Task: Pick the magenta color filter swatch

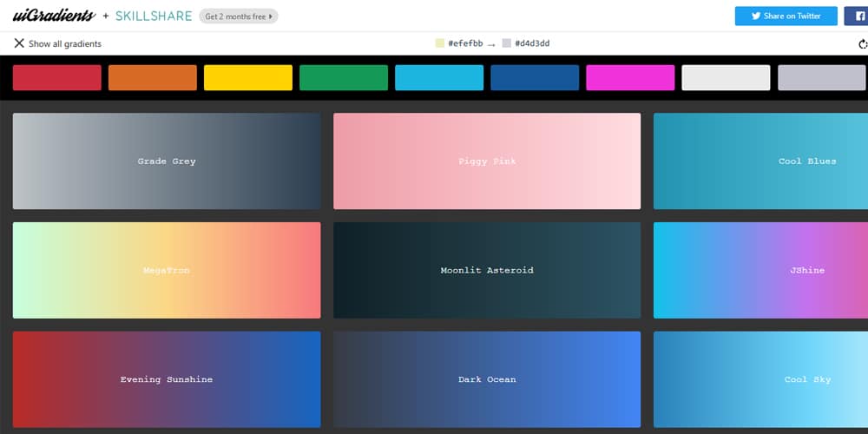Action: point(630,77)
